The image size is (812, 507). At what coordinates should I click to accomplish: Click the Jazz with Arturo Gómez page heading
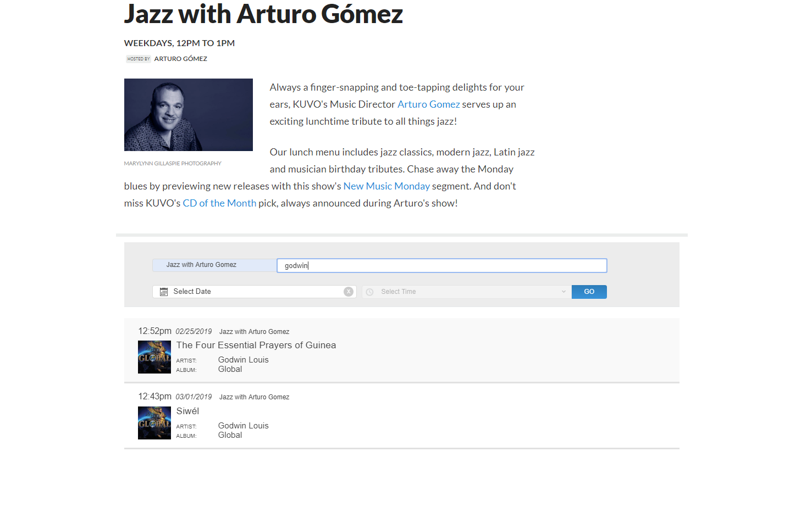click(263, 14)
